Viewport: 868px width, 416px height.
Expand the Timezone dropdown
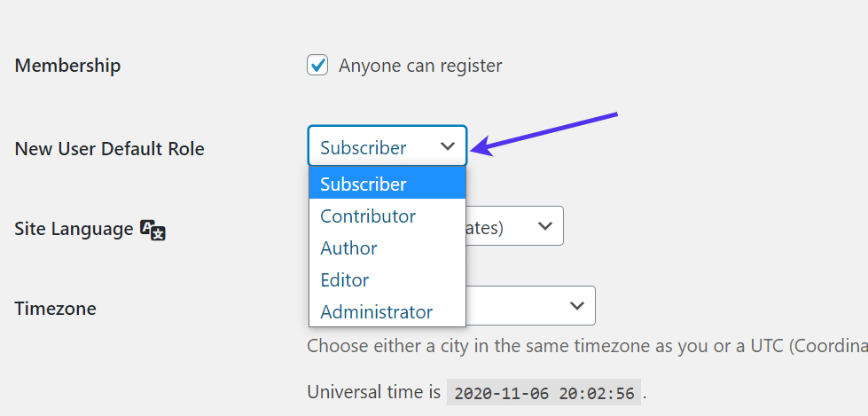pos(530,305)
